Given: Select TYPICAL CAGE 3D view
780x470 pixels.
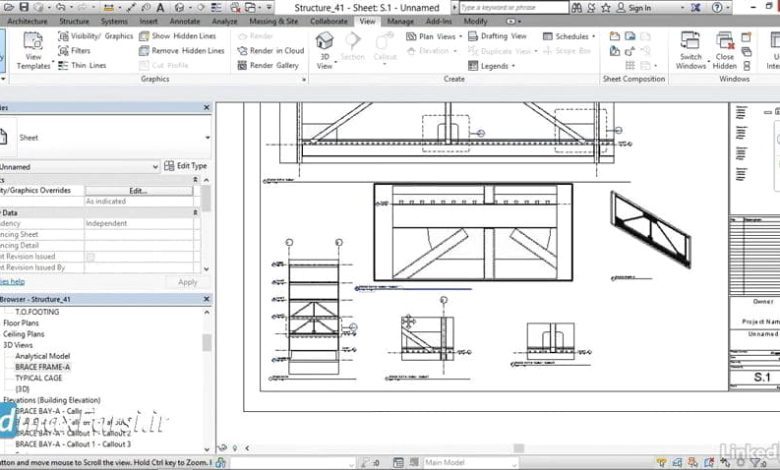Looking at the screenshot, I should tap(39, 378).
